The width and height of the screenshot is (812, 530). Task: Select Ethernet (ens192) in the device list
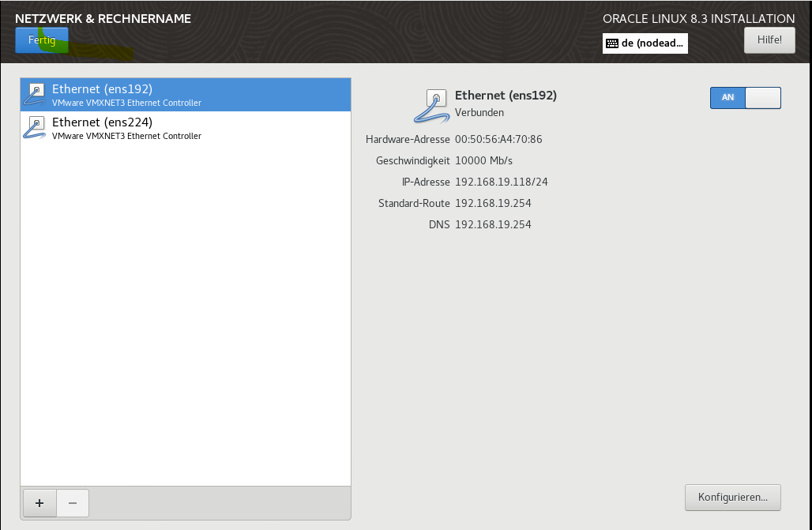click(185, 95)
